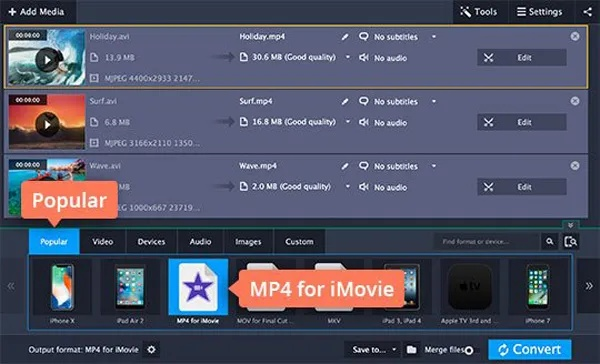Open subtitles dropdown for Surf.mp4
This screenshot has height=364, width=600.
click(434, 101)
